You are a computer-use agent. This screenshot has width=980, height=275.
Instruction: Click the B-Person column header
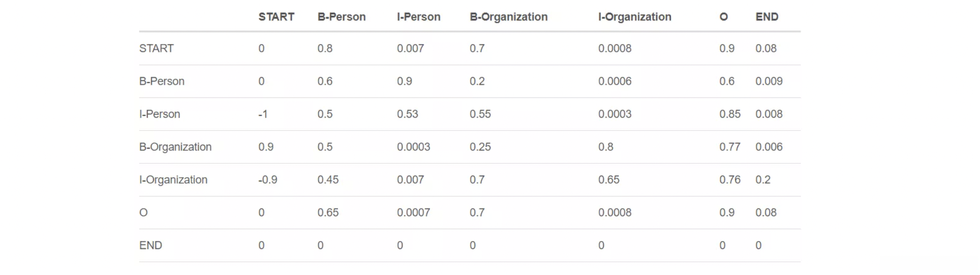pyautogui.click(x=341, y=17)
